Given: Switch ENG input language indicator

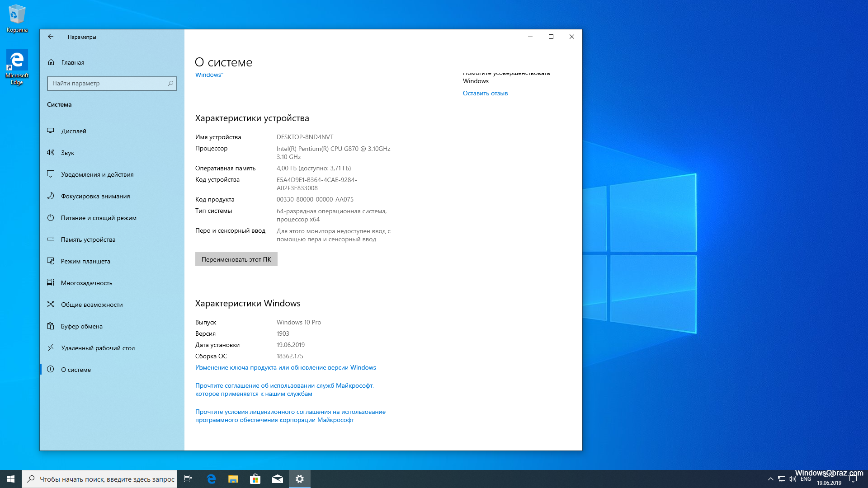Looking at the screenshot, I should pos(806,479).
